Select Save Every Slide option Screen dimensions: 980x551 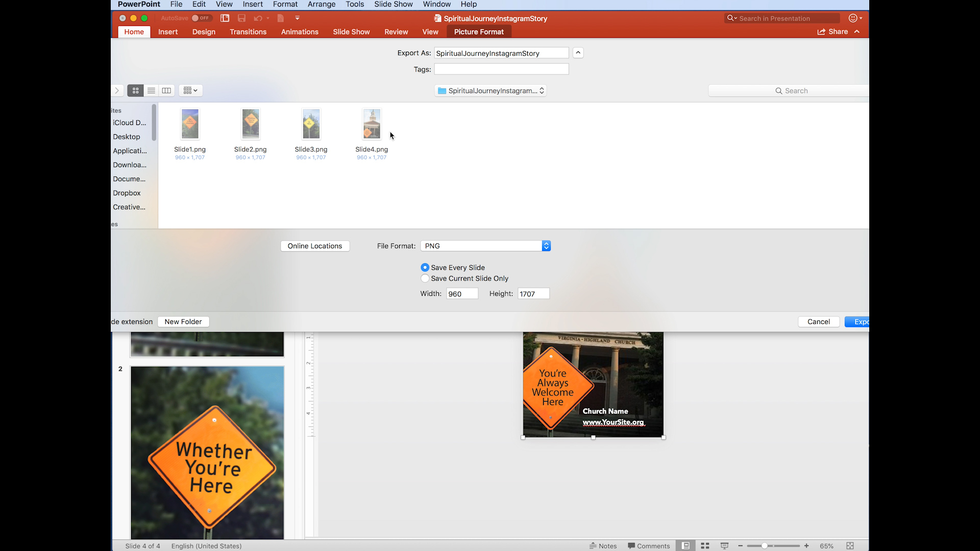pos(425,267)
